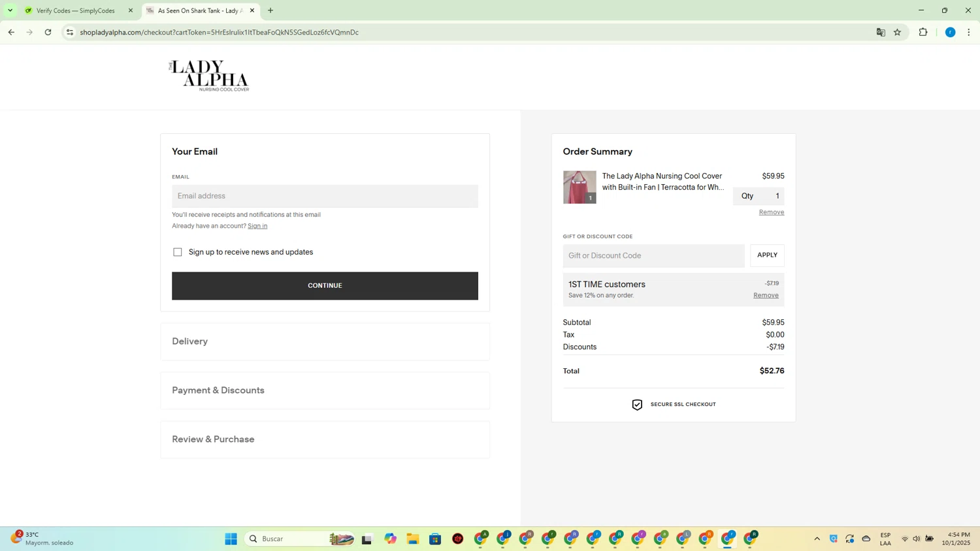Click the CONTINUE button

pyautogui.click(x=325, y=286)
